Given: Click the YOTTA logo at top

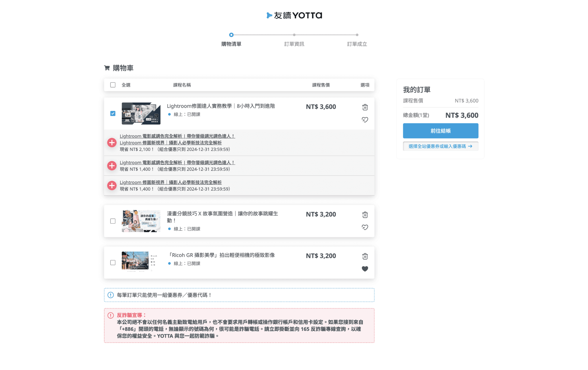Looking at the screenshot, I should [x=294, y=15].
